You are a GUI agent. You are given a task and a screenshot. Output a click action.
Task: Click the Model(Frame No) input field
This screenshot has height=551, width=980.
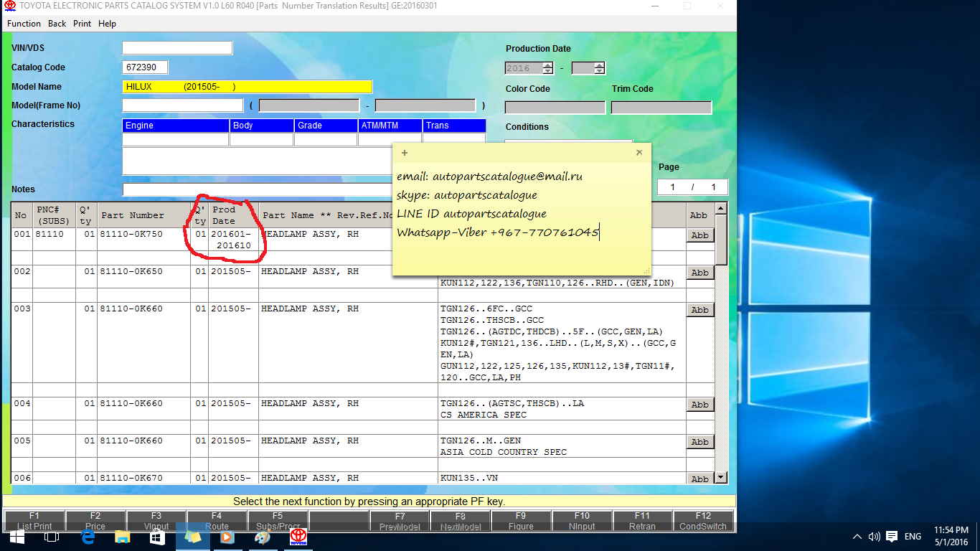(183, 105)
